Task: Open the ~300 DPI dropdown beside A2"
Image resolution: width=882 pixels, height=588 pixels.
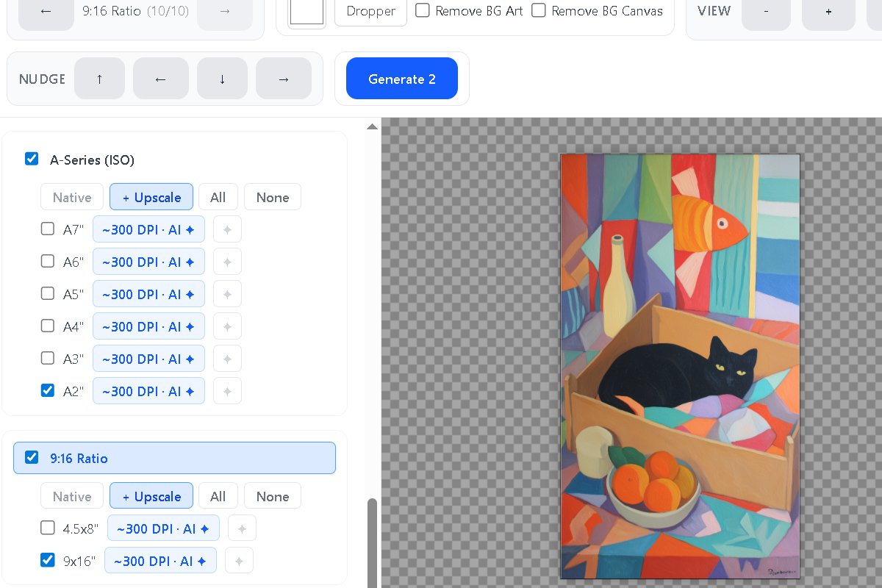Action: click(x=148, y=390)
